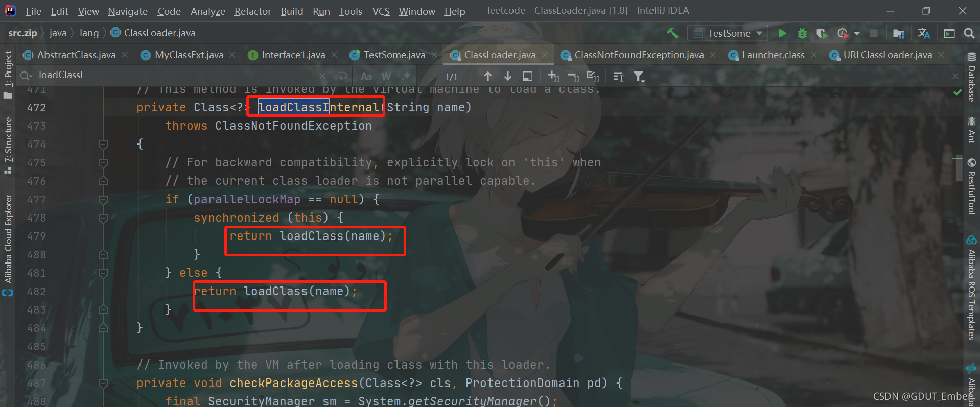The height and width of the screenshot is (407, 980).
Task: Click ClassLoader.java in the breadcrumb bar
Action: coord(153,33)
